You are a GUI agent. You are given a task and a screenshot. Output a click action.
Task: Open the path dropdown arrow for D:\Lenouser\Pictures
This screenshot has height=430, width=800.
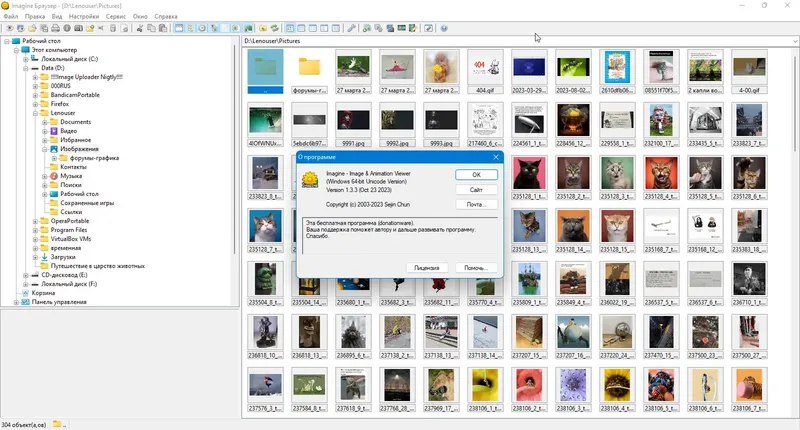point(795,41)
